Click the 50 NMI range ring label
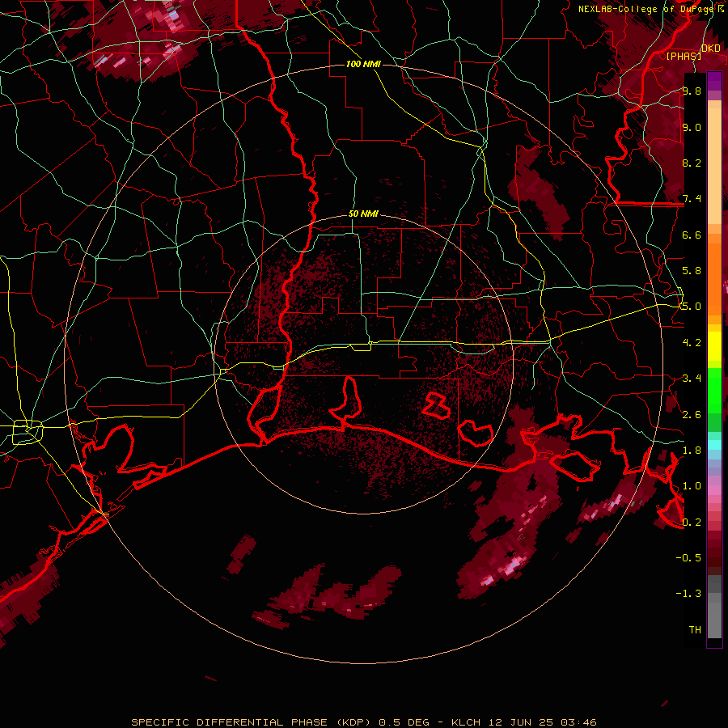This screenshot has width=728, height=728. 363,214
